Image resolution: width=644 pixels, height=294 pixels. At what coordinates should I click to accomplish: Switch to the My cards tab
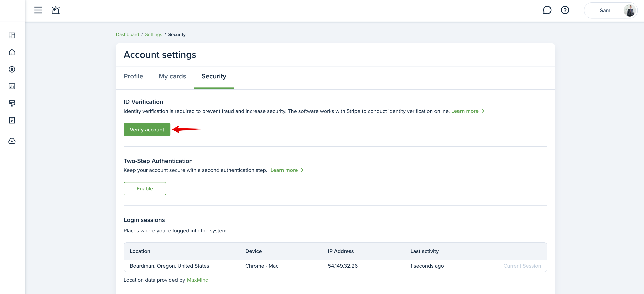[172, 76]
